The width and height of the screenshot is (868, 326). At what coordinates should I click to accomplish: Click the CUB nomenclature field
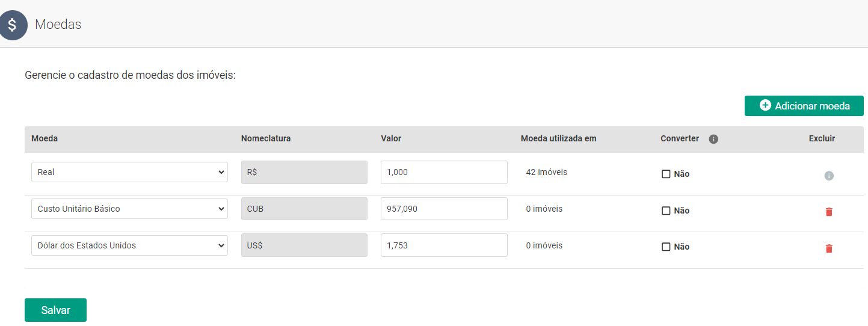304,209
